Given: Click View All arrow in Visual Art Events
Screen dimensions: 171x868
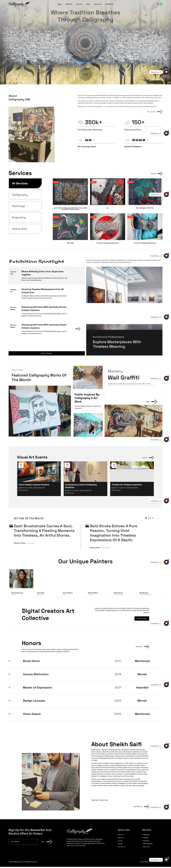Looking at the screenshot, I should pyautogui.click(x=151, y=457).
